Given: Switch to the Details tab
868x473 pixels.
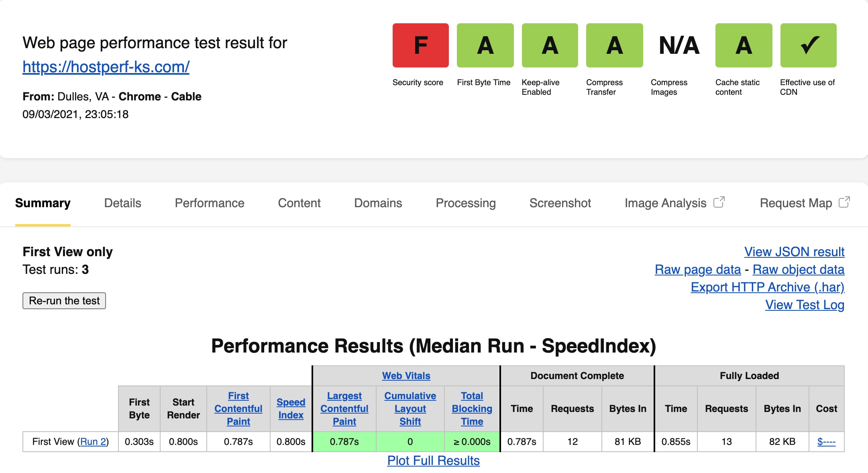Looking at the screenshot, I should click(x=122, y=203).
